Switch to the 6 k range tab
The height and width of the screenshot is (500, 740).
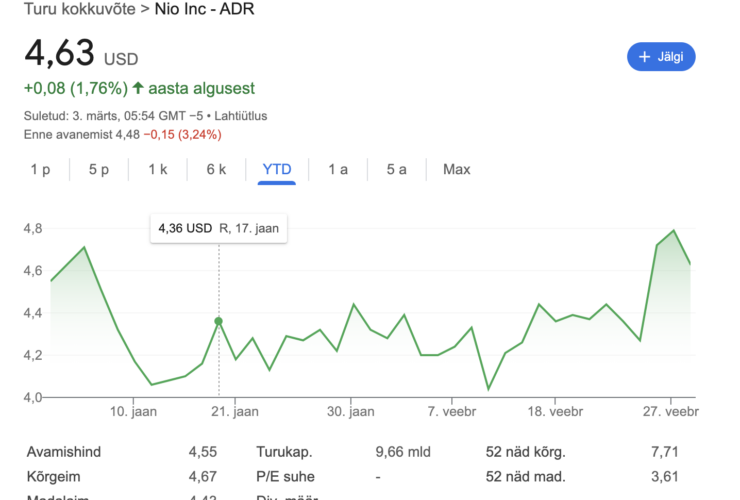coord(216,169)
